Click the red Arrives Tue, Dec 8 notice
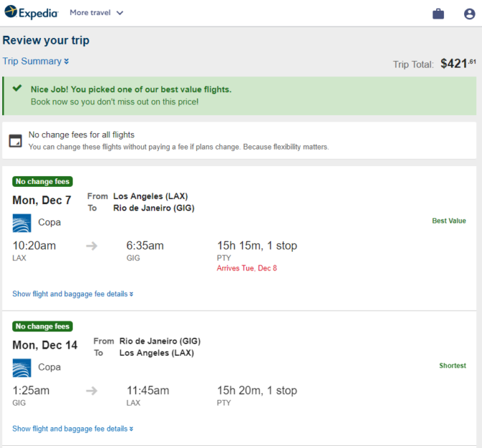Viewport: 482px width, 448px height. coord(247,268)
